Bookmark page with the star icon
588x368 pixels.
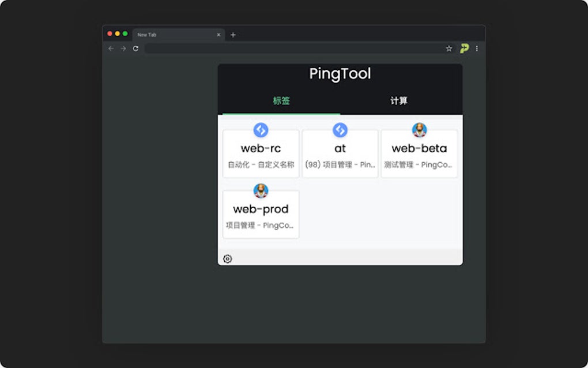(x=449, y=48)
